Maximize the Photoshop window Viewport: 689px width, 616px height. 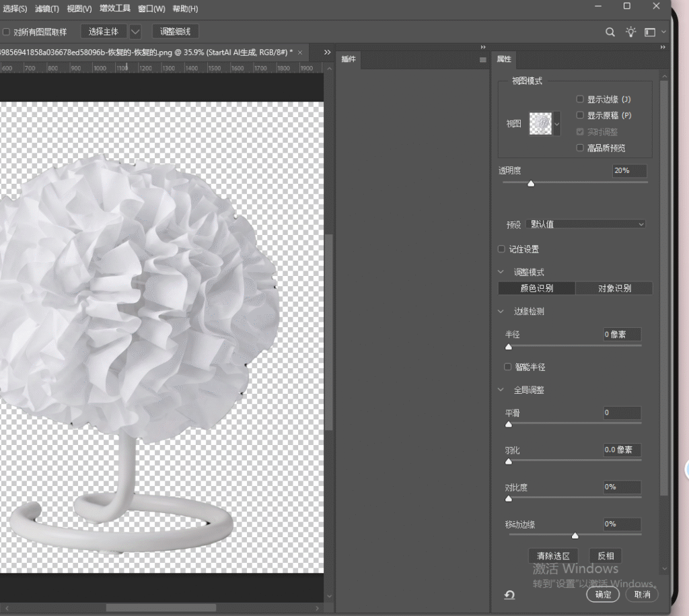point(626,6)
